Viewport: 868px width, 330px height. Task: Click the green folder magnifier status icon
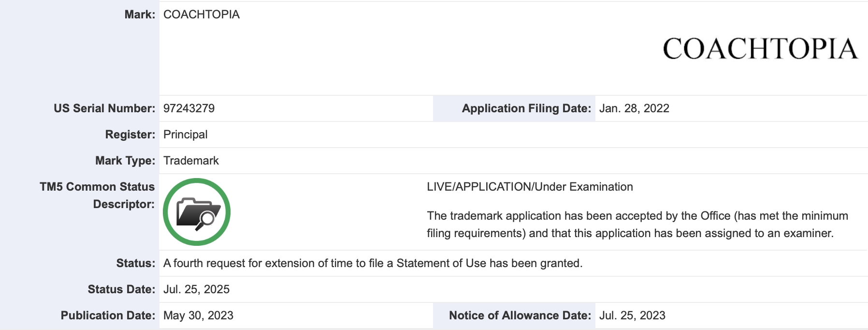(x=197, y=212)
